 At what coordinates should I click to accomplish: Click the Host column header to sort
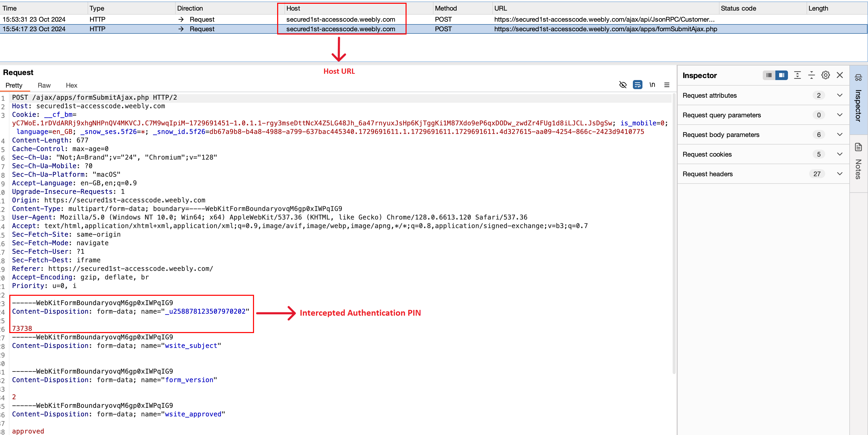tap(293, 8)
